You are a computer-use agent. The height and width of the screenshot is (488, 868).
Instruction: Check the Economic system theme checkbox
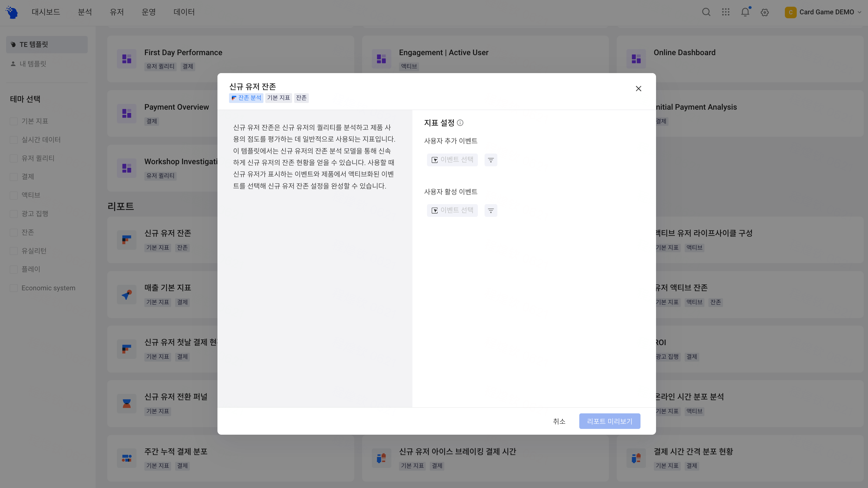[x=14, y=288]
